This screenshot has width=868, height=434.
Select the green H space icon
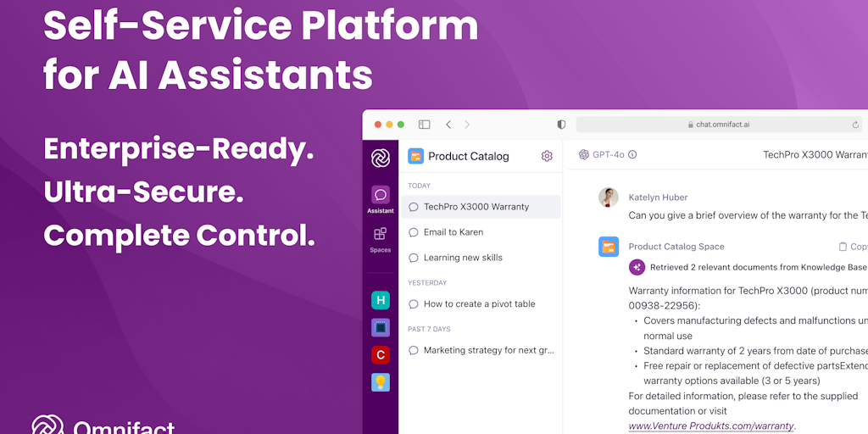(x=381, y=301)
